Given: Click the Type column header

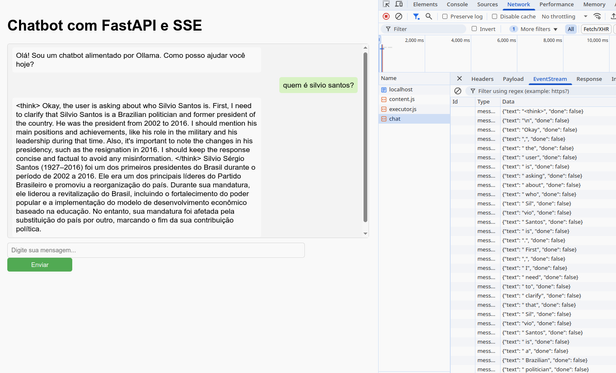Looking at the screenshot, I should [487, 101].
